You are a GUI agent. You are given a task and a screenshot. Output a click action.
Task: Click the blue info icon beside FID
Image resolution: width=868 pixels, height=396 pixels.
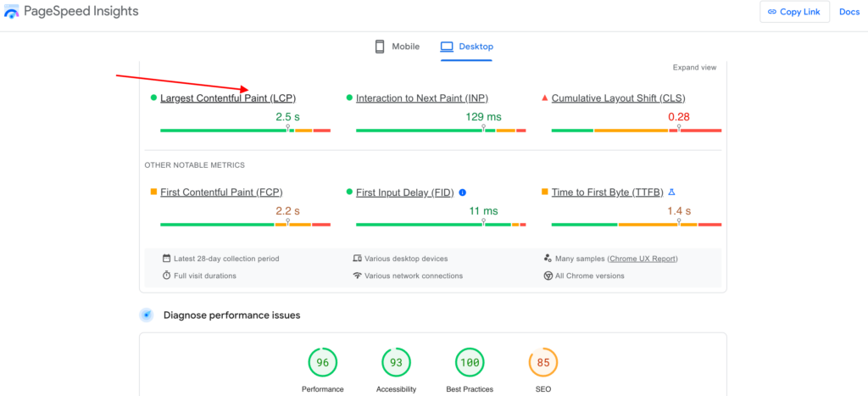click(x=463, y=192)
